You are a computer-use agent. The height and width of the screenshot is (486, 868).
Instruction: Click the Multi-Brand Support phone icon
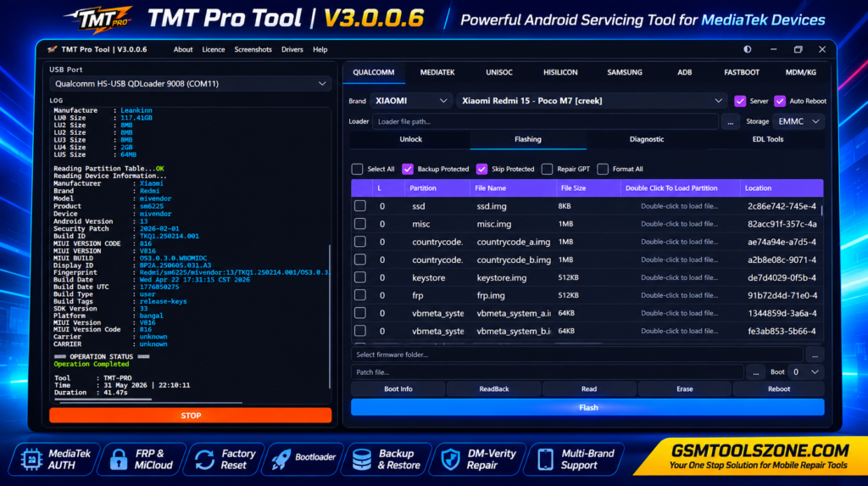coord(545,460)
